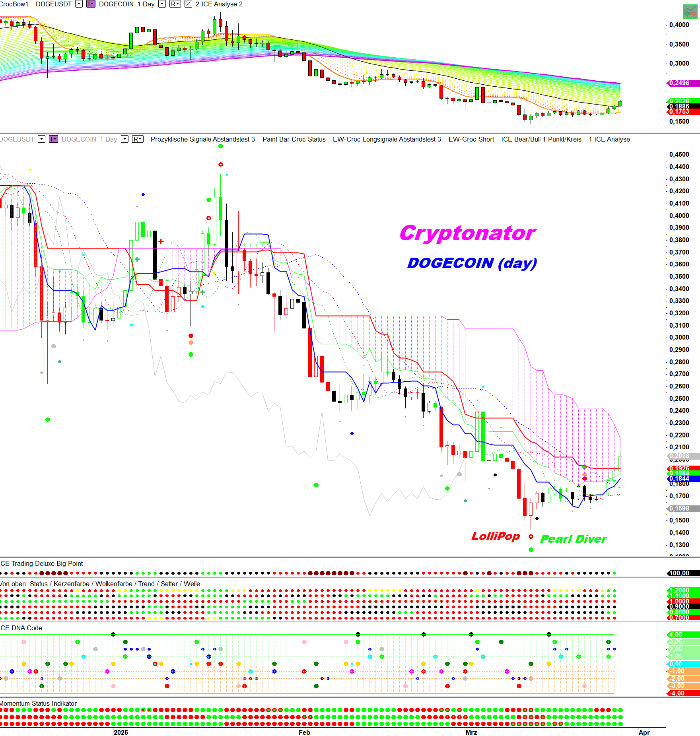
Task: Click the Feb marker on the time axis
Action: 304,732
